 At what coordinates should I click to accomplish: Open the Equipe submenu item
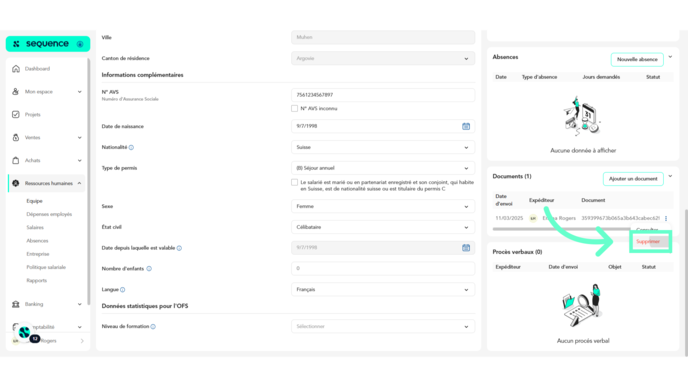(34, 201)
